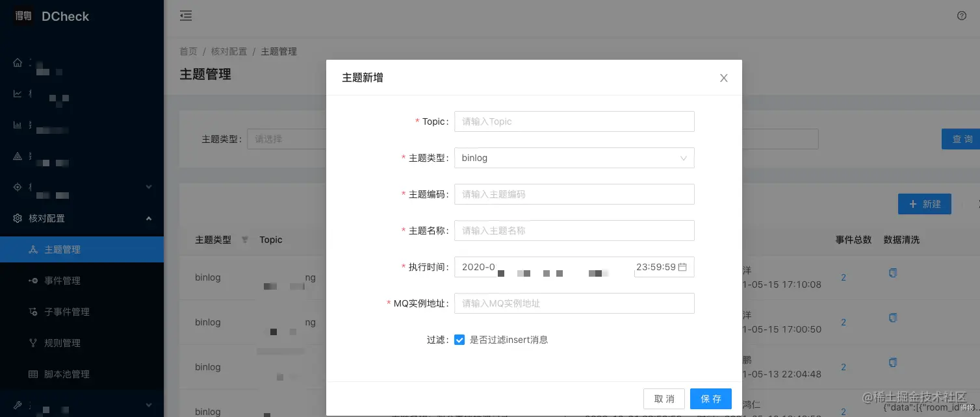Select 子事件管理 in the sidebar menu
This screenshot has width=980, height=417.
66,312
